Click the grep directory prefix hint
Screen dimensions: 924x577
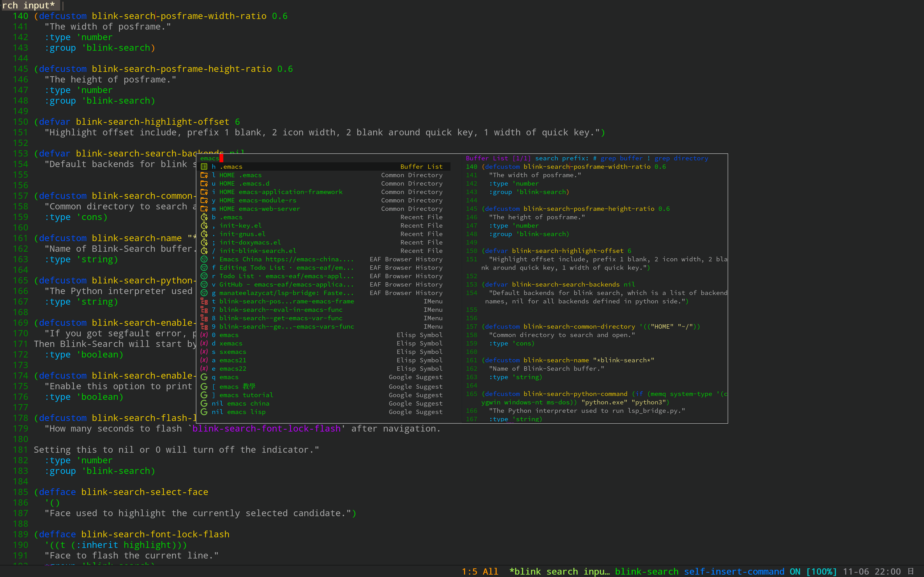[x=681, y=158]
